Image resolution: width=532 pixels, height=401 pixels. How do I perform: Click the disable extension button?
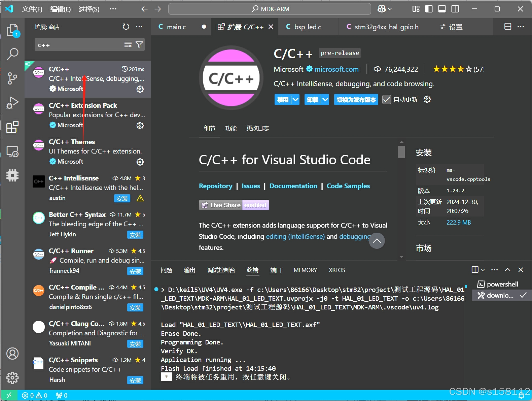(x=283, y=100)
